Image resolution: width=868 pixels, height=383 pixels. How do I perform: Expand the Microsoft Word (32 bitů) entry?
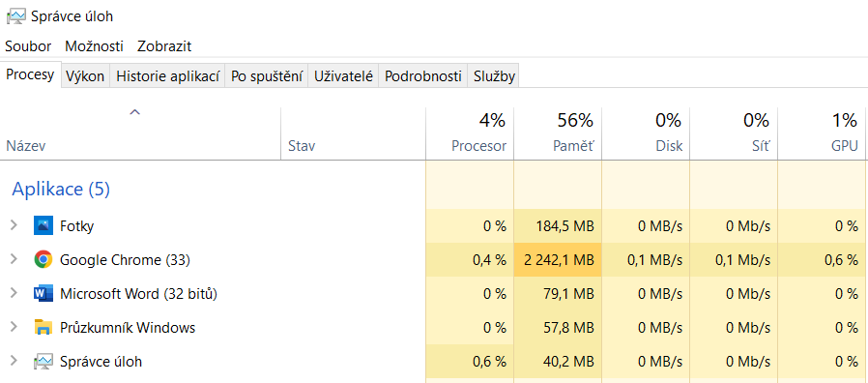[14, 293]
